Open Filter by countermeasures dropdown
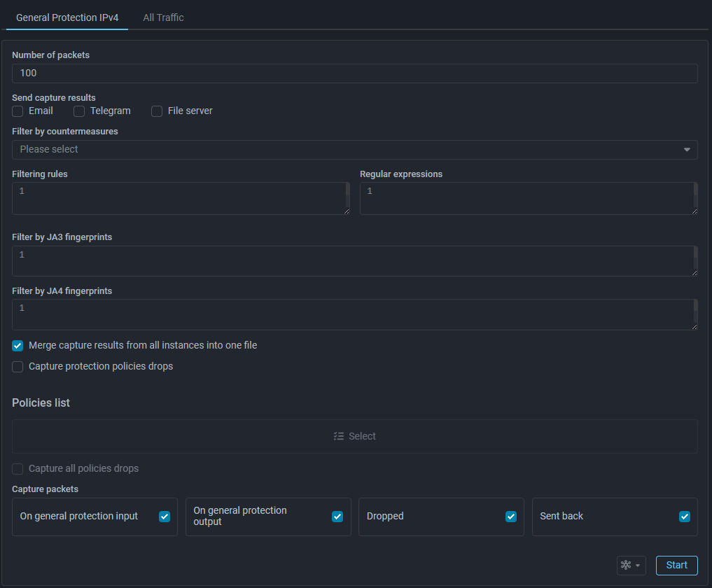 [x=354, y=150]
